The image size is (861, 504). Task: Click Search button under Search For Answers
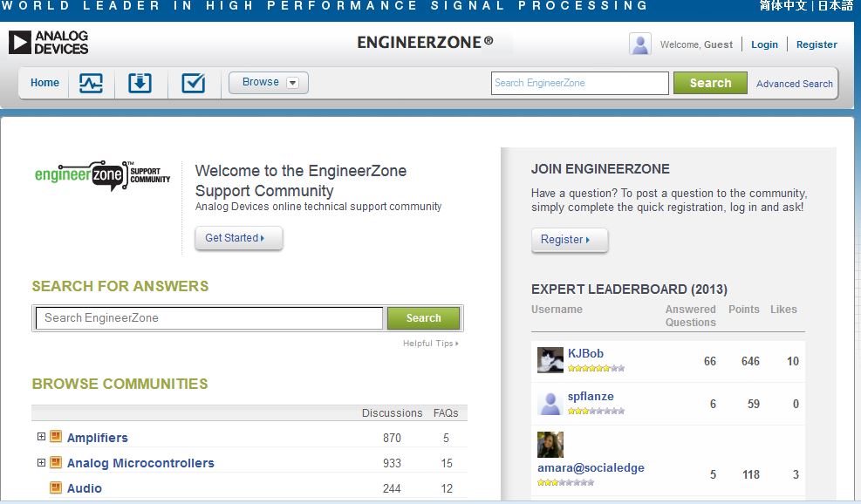(x=423, y=318)
